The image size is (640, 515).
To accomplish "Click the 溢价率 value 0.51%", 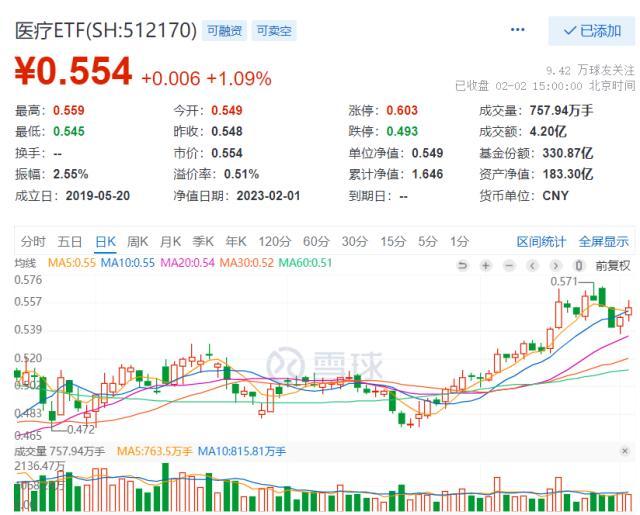I will 242,174.
